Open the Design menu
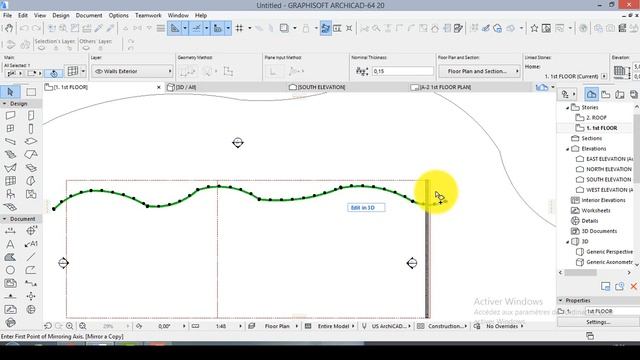The height and width of the screenshot is (360, 640). click(x=61, y=16)
